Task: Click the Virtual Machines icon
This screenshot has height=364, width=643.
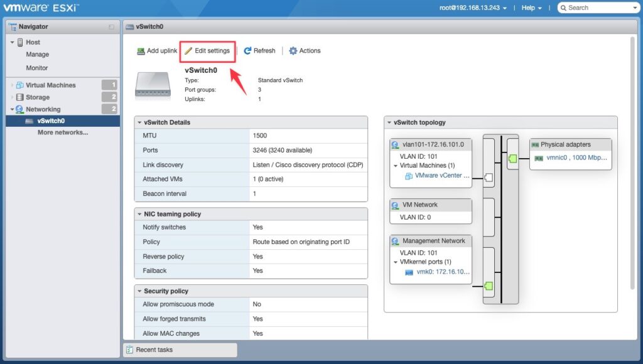Action: point(19,85)
